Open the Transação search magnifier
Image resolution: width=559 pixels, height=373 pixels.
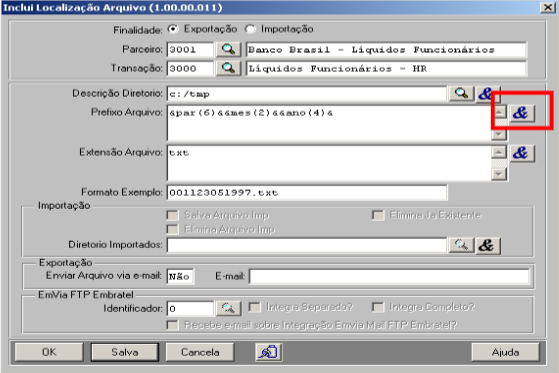pyautogui.click(x=228, y=68)
